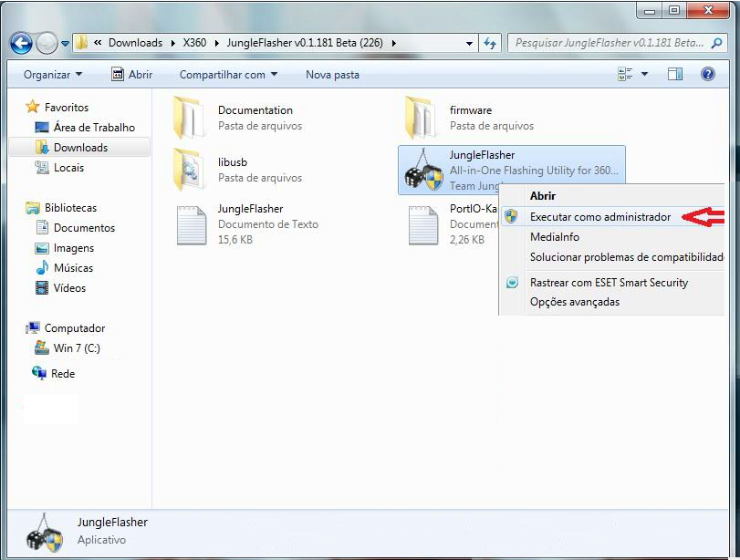Screen dimensions: 740x560
Task: Click the Rede network globe icon
Action: coord(39,373)
